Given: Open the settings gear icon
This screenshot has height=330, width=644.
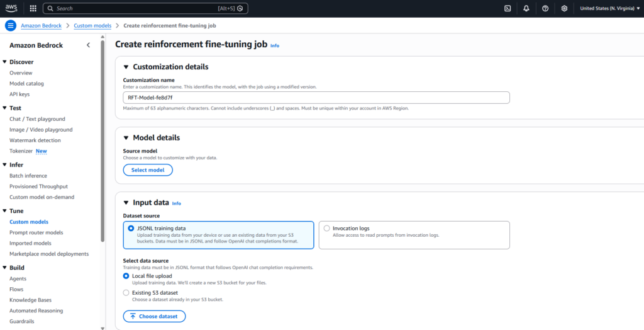Looking at the screenshot, I should (564, 8).
